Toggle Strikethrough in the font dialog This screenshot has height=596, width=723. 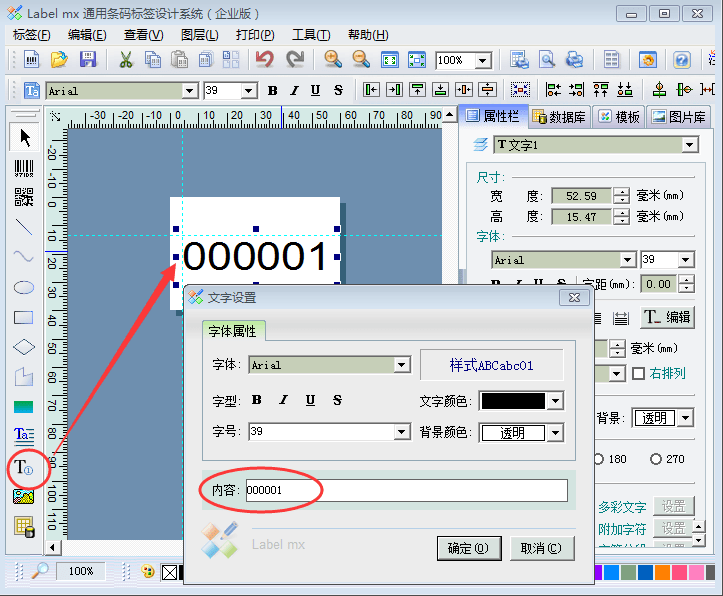point(338,400)
